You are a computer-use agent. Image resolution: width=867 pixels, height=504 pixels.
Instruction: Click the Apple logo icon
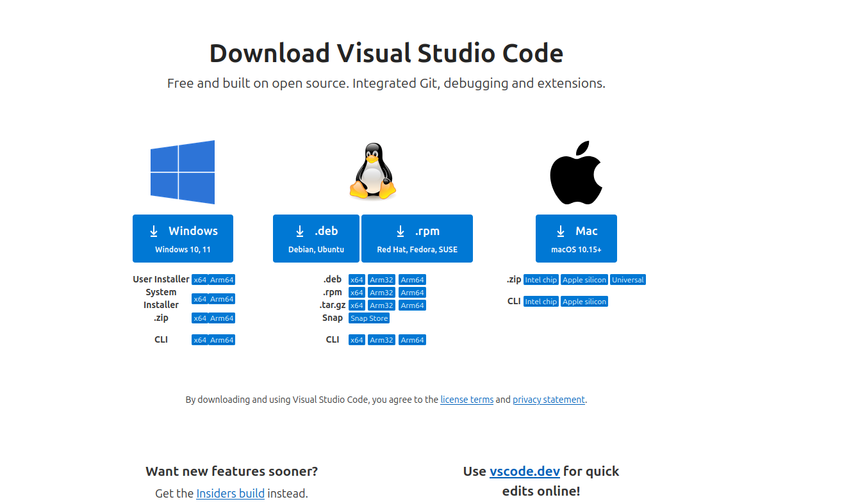pyautogui.click(x=576, y=172)
